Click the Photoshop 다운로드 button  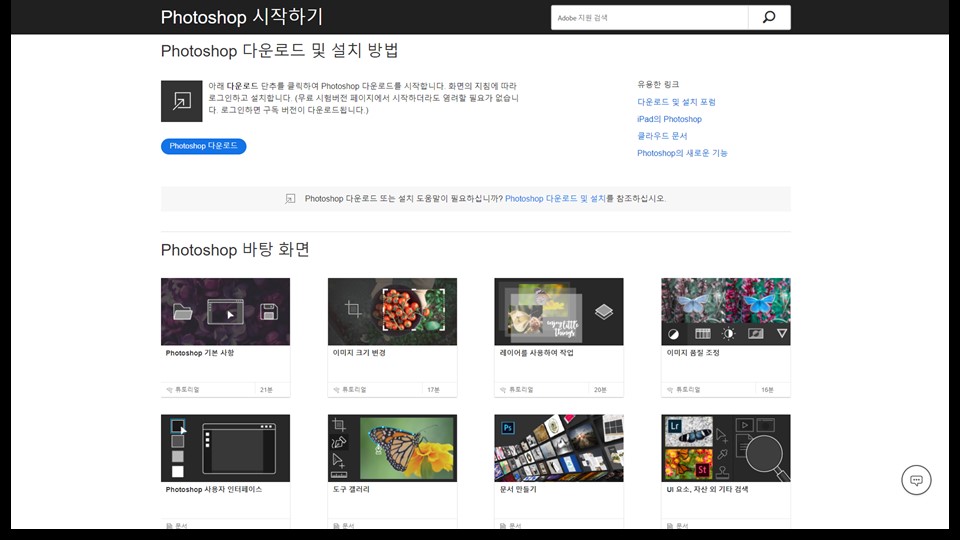pos(203,146)
